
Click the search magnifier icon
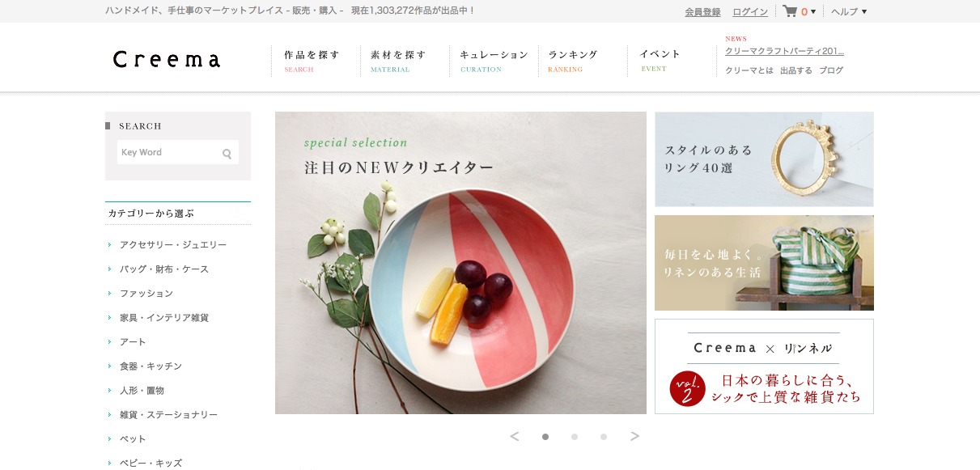coord(227,153)
